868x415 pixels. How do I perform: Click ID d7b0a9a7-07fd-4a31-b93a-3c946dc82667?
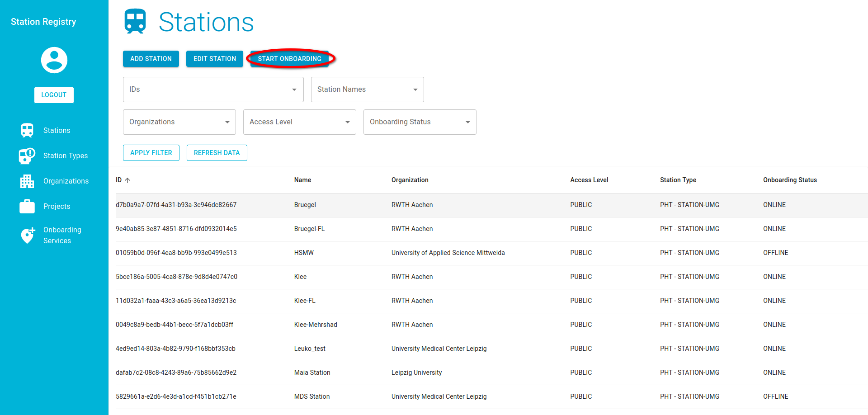(176, 205)
